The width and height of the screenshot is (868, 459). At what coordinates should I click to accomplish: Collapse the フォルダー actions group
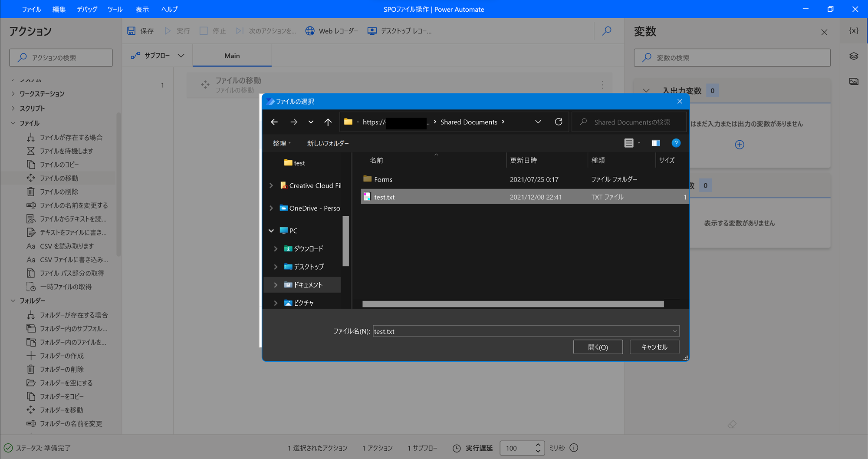pyautogui.click(x=13, y=300)
